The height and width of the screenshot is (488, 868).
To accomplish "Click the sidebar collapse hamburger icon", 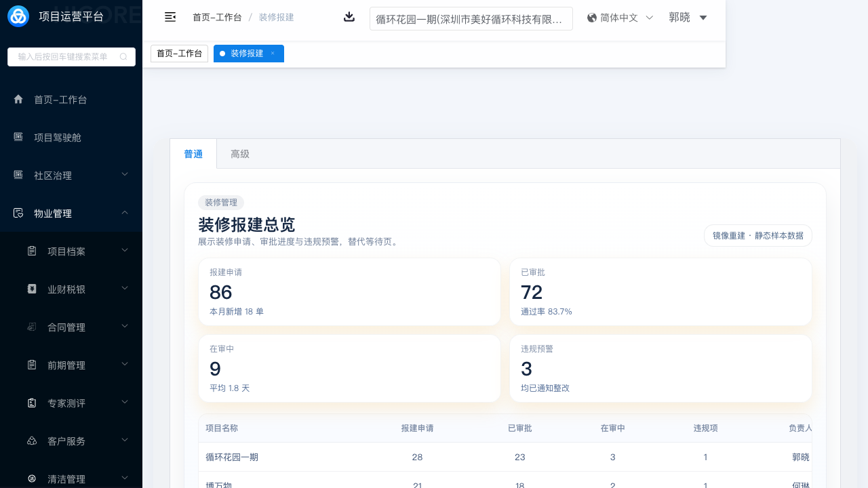I will pyautogui.click(x=170, y=17).
